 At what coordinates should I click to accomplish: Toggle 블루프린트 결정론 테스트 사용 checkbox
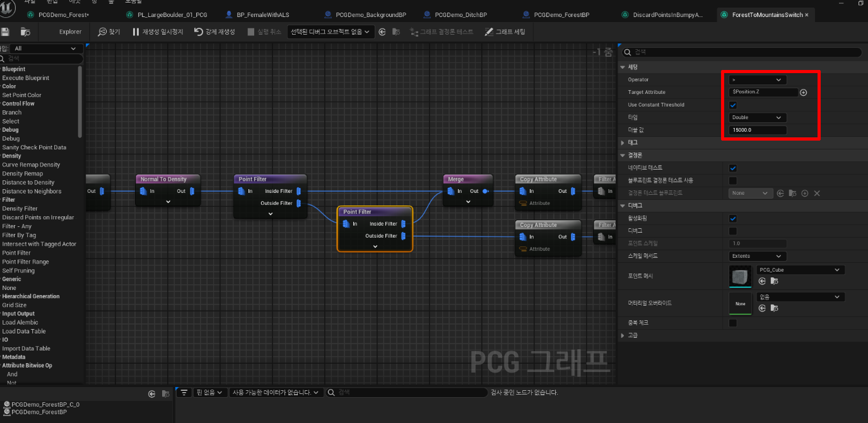733,180
